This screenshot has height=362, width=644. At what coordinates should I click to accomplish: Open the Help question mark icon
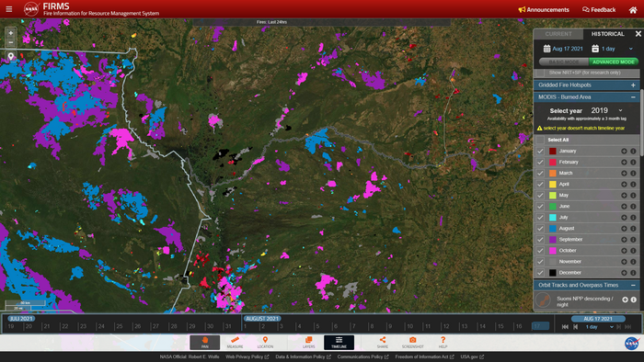[x=443, y=343]
